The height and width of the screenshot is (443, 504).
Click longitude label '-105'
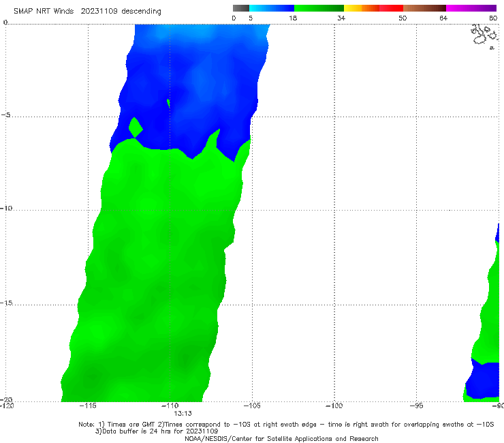pyautogui.click(x=252, y=406)
